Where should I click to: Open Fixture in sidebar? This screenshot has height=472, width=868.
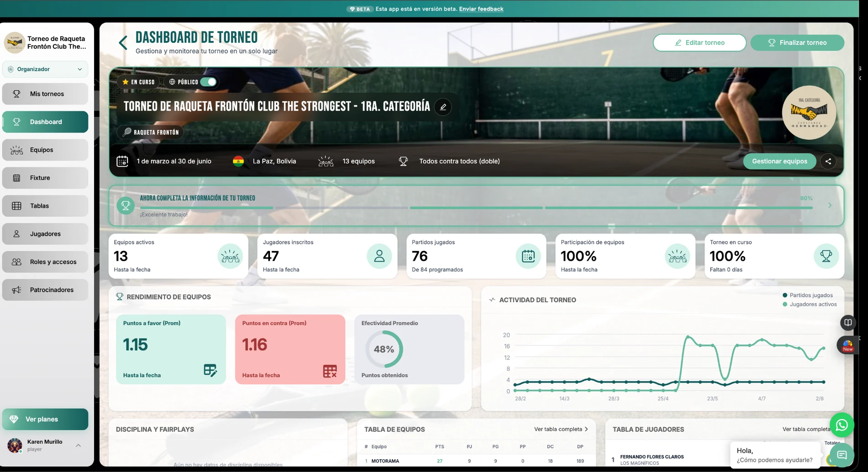(x=45, y=178)
